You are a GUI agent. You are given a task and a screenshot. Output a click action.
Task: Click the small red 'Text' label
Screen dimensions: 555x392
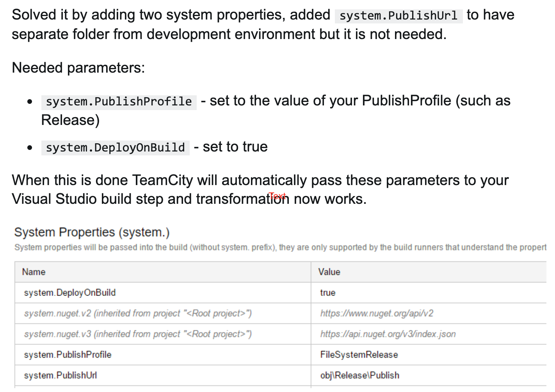tap(277, 196)
